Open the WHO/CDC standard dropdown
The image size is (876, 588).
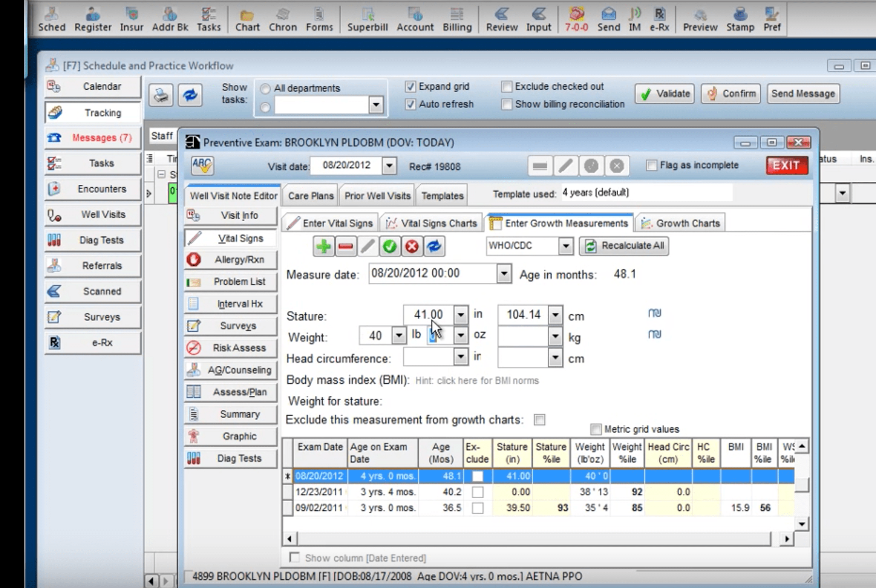tap(566, 246)
